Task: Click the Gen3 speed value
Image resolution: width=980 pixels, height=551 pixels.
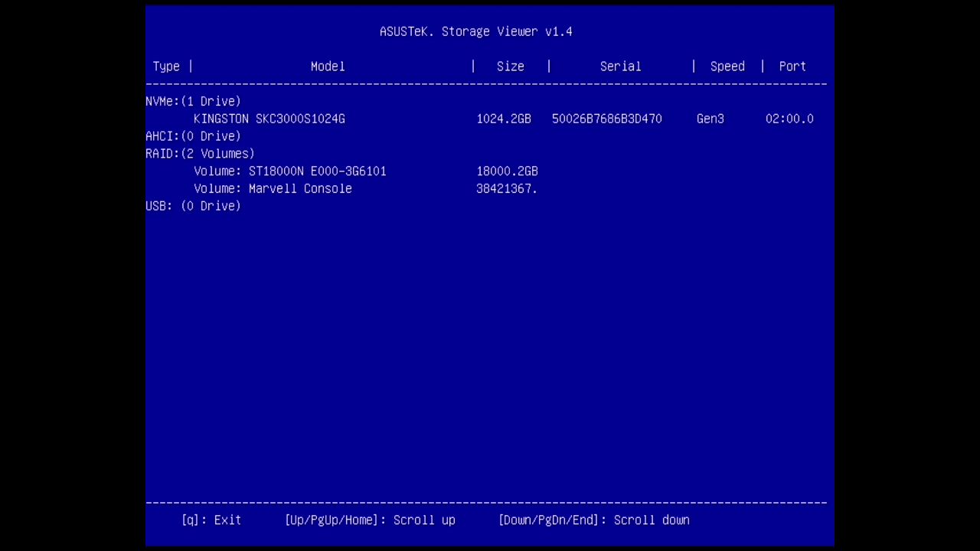Action: pos(710,119)
